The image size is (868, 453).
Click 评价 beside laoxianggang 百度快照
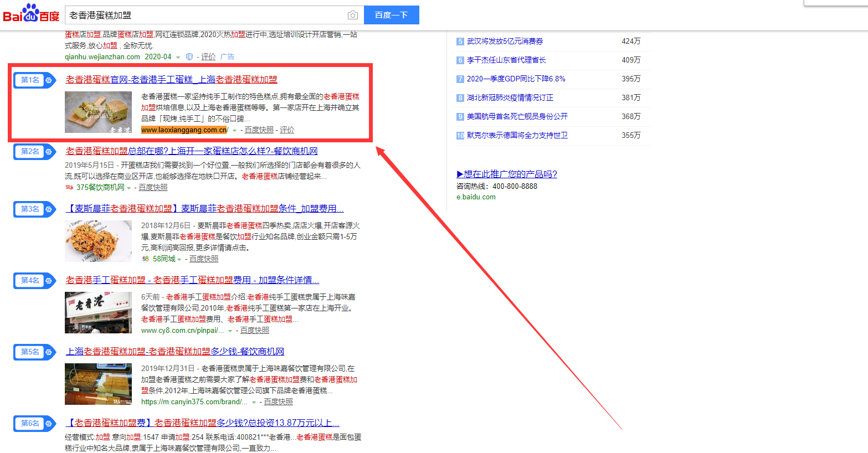click(287, 130)
